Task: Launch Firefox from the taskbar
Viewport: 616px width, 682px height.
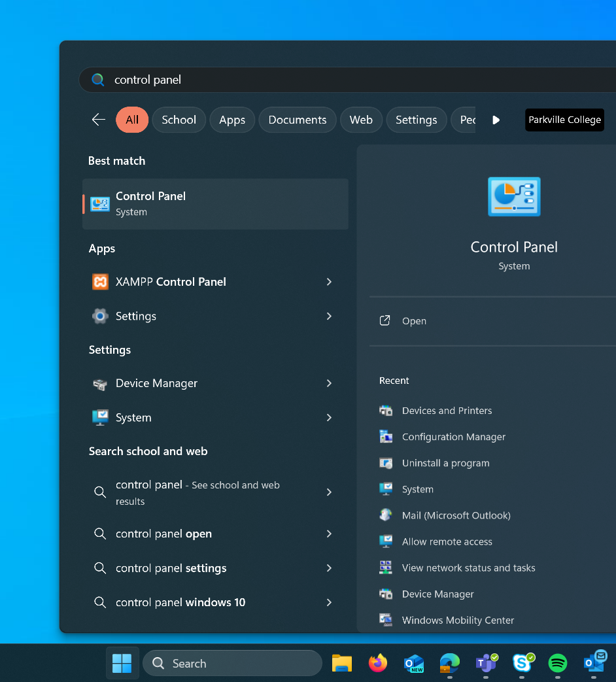Action: click(377, 663)
